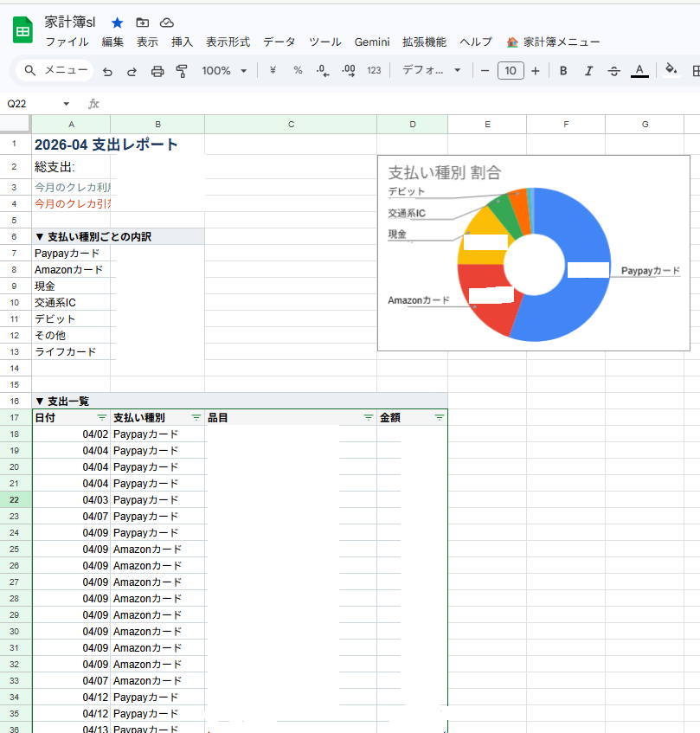The height and width of the screenshot is (733, 700).
Task: Open the 拡張機能 menu
Action: click(424, 42)
